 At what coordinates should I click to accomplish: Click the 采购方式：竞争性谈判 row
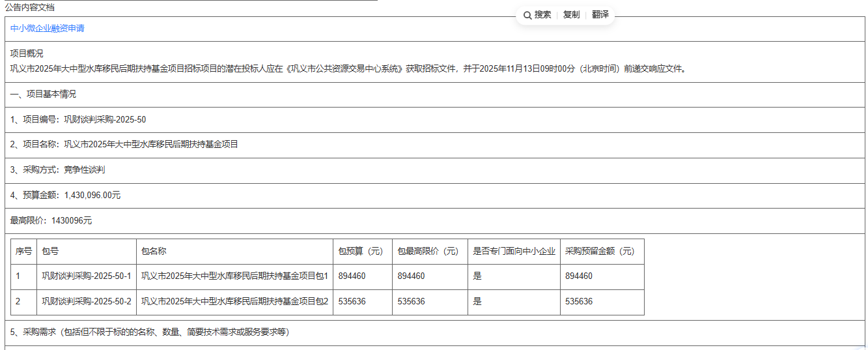pos(58,170)
